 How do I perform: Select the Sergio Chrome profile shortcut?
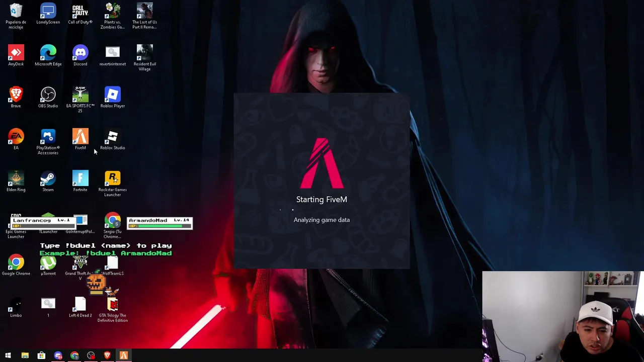(x=112, y=225)
